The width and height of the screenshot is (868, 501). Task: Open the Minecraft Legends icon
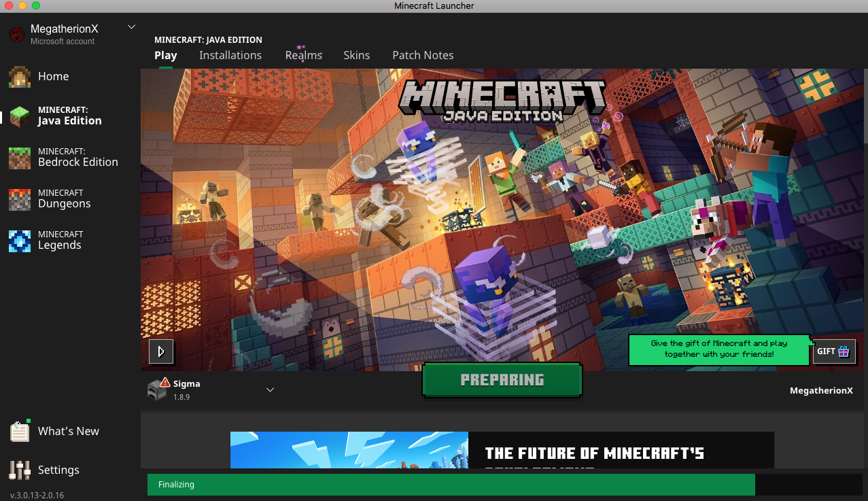point(19,241)
